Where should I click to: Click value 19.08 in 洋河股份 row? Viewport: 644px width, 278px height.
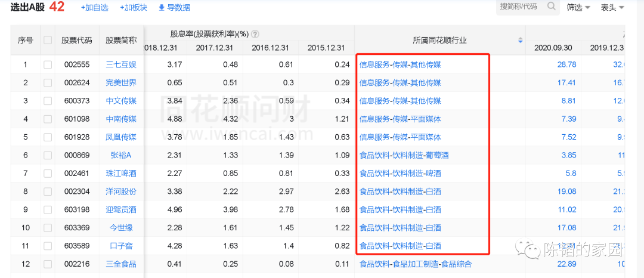tap(568, 191)
